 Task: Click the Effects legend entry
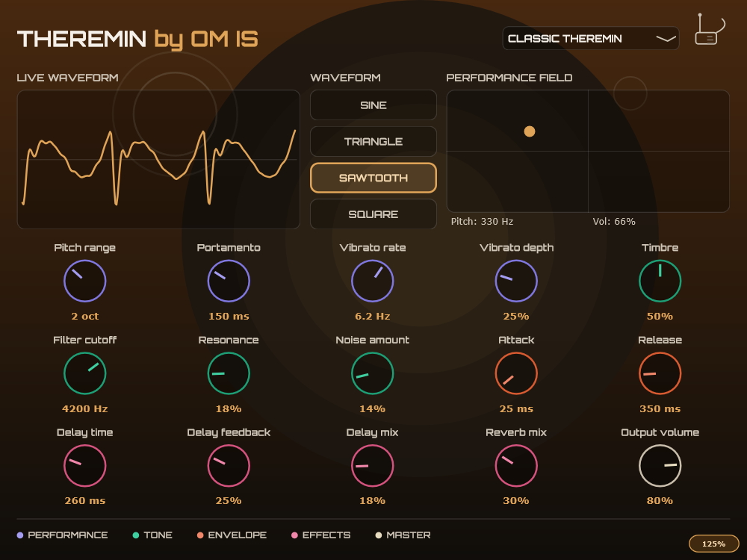click(321, 535)
